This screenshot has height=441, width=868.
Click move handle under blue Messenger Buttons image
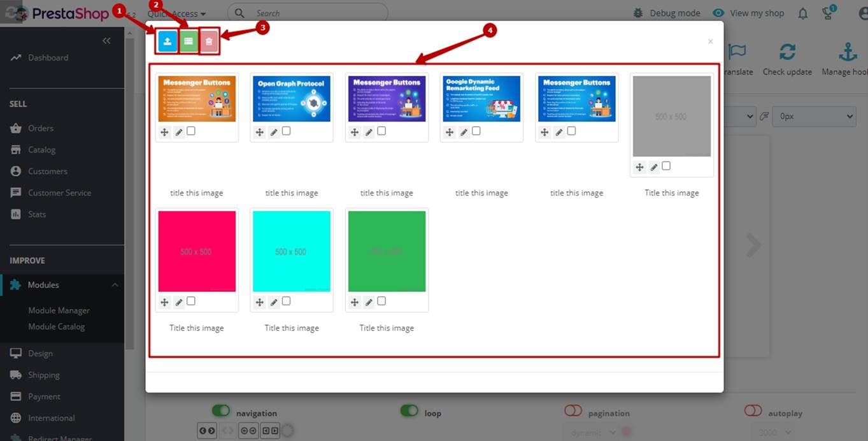[x=544, y=132]
